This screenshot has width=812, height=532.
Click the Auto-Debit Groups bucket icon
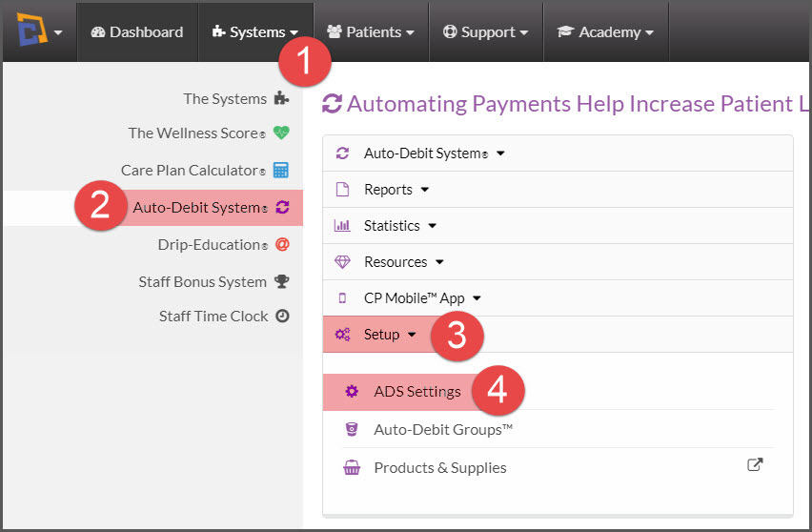click(352, 429)
